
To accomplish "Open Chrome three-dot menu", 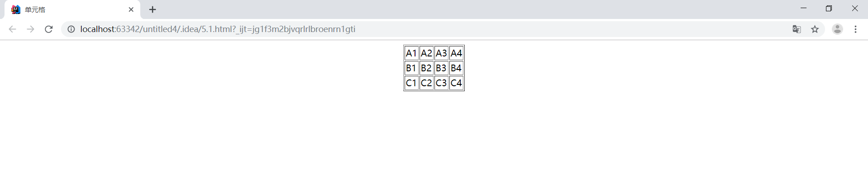I will pyautogui.click(x=855, y=29).
